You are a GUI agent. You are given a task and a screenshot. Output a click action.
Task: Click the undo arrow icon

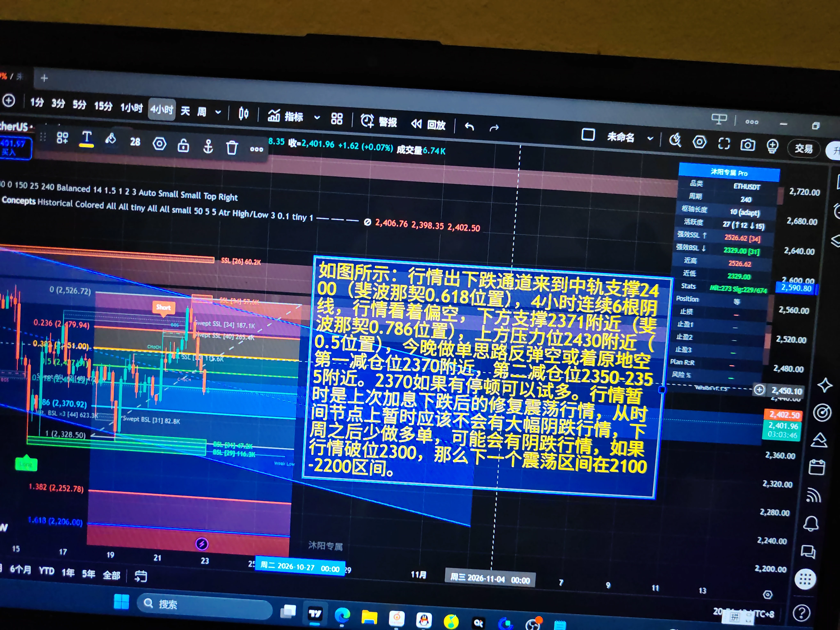pyautogui.click(x=469, y=127)
